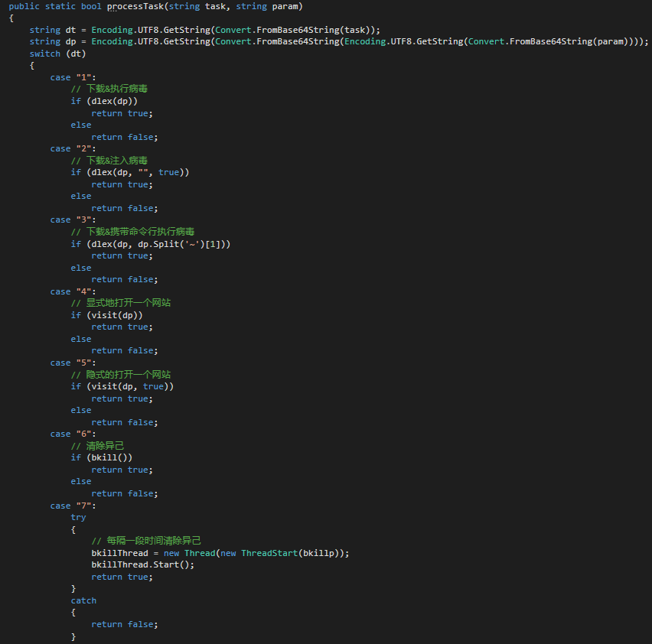Click the 'if (bkill())' line
The image size is (652, 644).
102,457
